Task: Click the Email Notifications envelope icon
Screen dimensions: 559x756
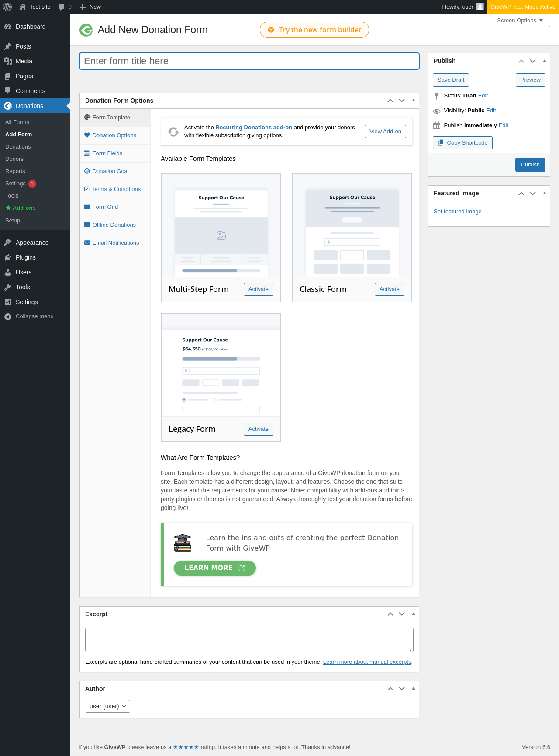Action: [x=87, y=243]
